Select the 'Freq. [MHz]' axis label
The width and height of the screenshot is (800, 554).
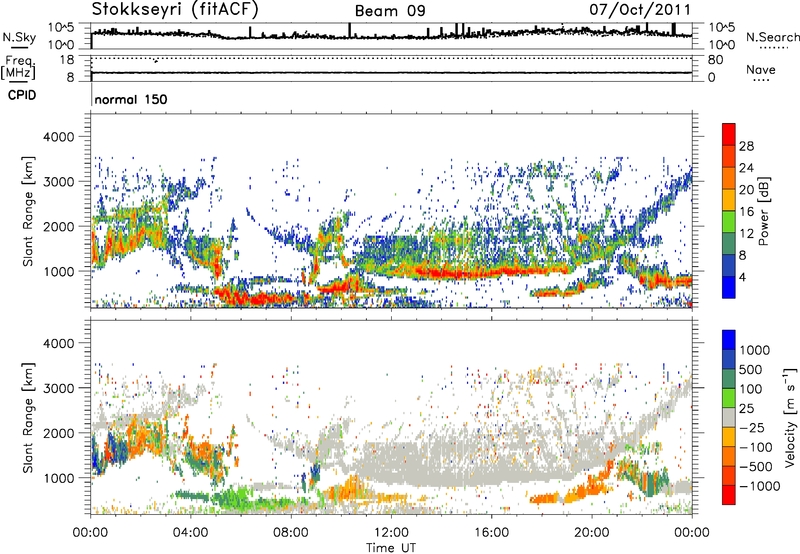tap(18, 67)
